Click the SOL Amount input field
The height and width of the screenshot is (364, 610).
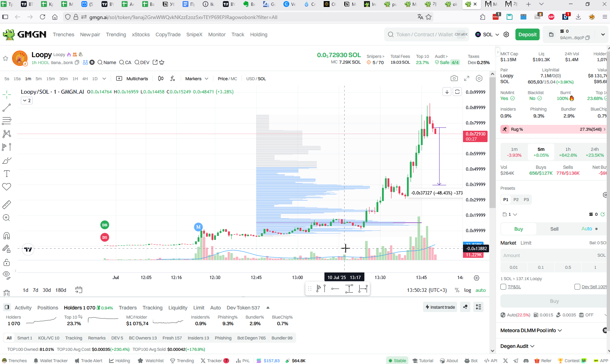coord(554,255)
